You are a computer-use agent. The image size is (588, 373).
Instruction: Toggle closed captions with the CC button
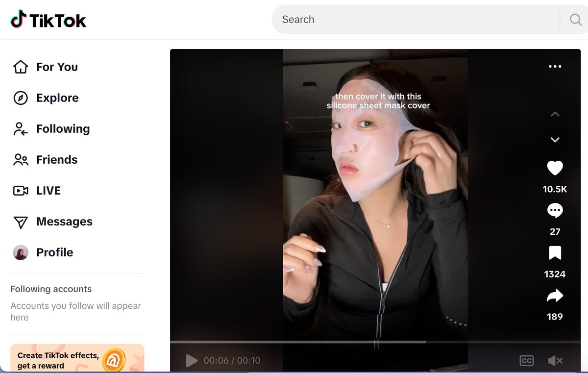(x=526, y=360)
